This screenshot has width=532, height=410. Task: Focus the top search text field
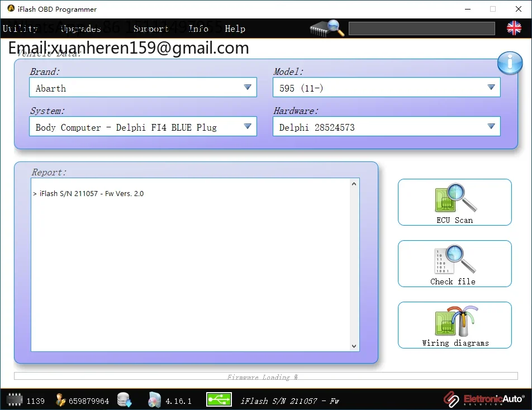(422, 28)
